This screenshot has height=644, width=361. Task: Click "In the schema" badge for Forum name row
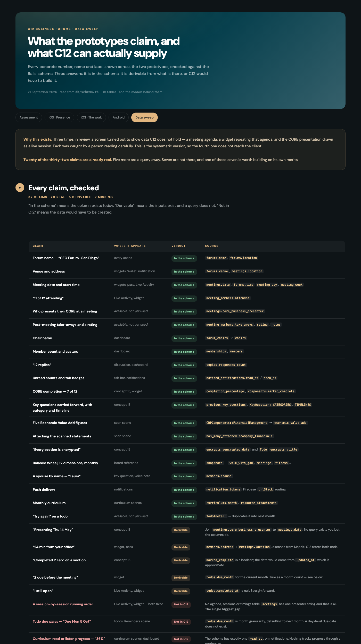coord(184,258)
